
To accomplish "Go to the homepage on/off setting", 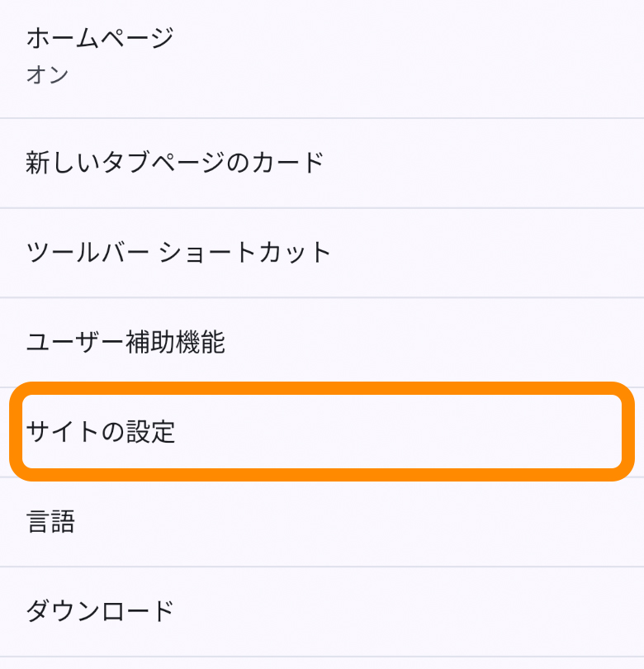I will pyautogui.click(x=322, y=56).
